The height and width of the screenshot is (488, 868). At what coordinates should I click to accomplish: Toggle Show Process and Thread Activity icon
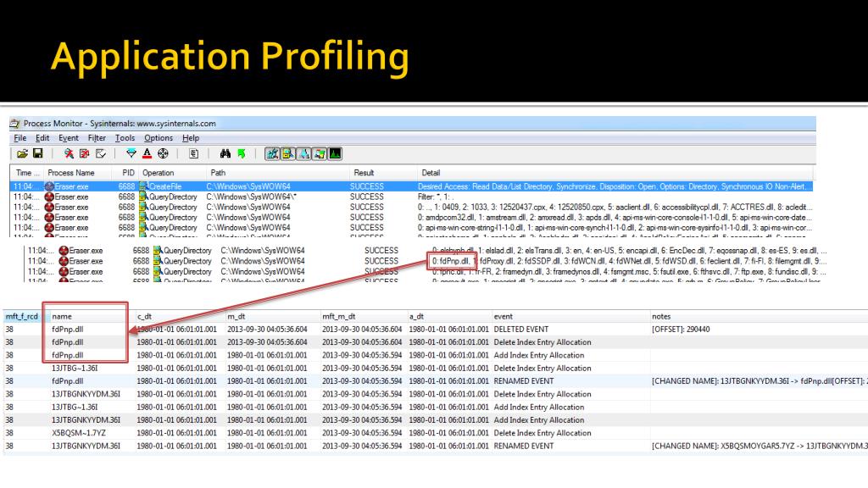click(320, 154)
